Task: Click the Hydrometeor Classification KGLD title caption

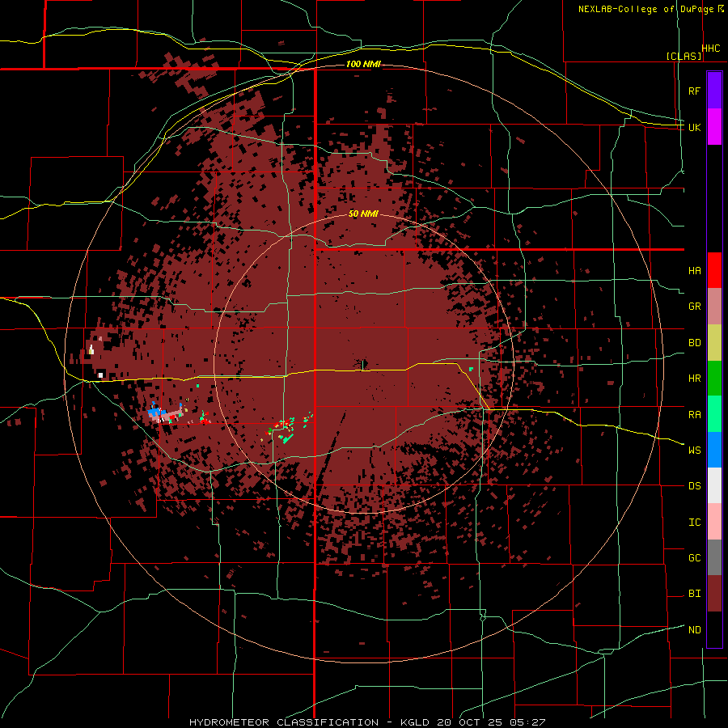Action: (367, 722)
